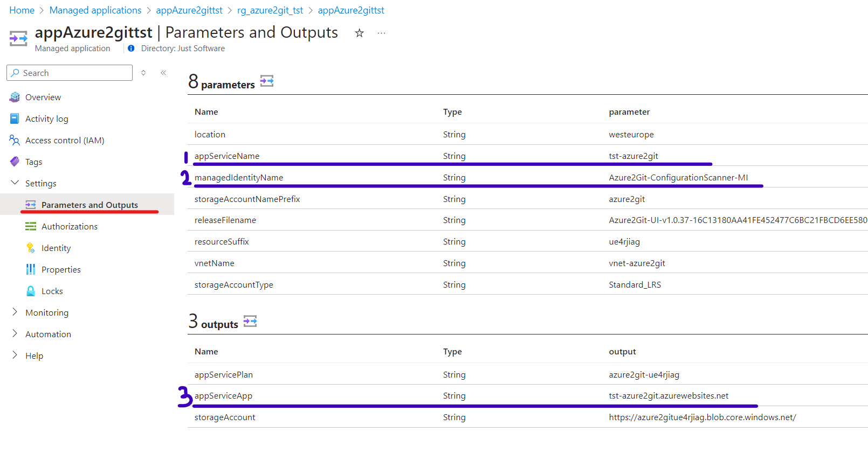This screenshot has height=453, width=868.
Task: Click the Overview cube icon
Action: coord(15,97)
